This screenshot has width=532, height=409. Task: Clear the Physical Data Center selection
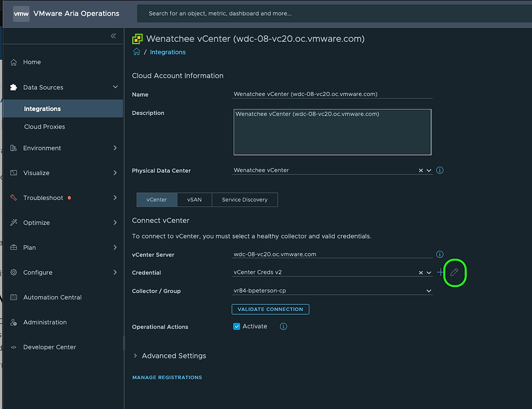tap(421, 170)
